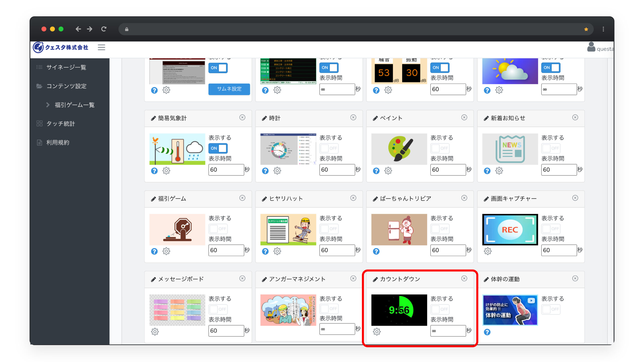Open help on the weather forecast card
Viewport: 644px width, 362px height.
(x=487, y=90)
